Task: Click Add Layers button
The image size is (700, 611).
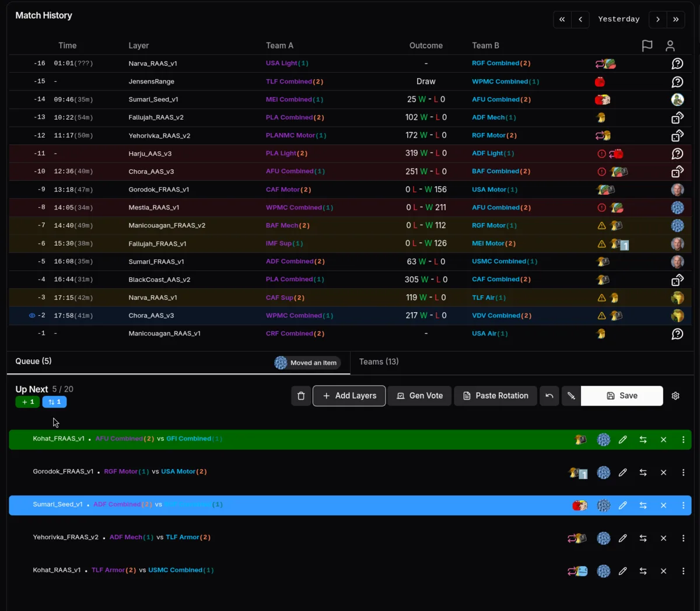Action: [349, 396]
